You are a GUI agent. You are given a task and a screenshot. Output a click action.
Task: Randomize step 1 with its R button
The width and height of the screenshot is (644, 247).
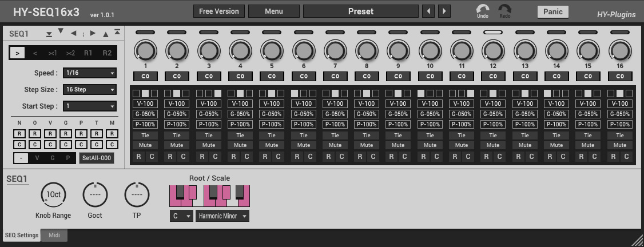pos(139,156)
